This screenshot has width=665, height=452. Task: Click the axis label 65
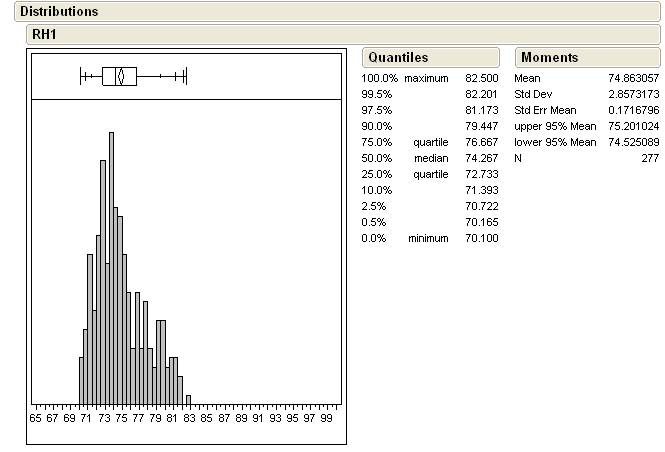point(36,416)
